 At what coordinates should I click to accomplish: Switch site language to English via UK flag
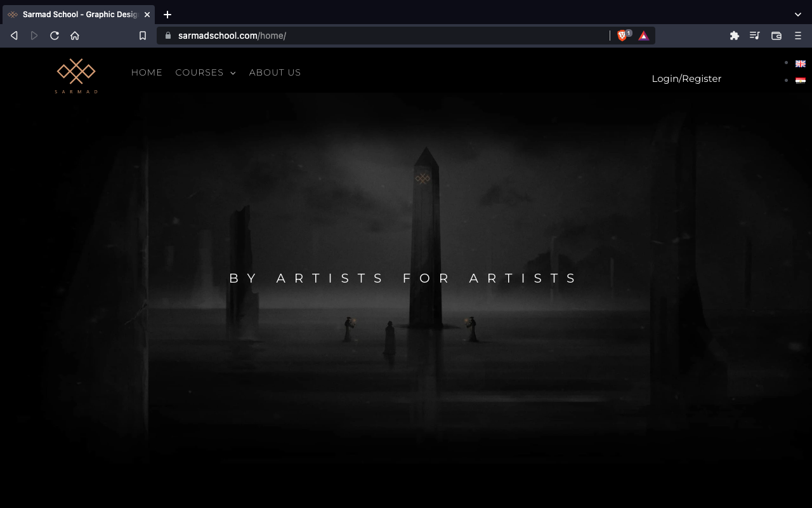[801, 63]
